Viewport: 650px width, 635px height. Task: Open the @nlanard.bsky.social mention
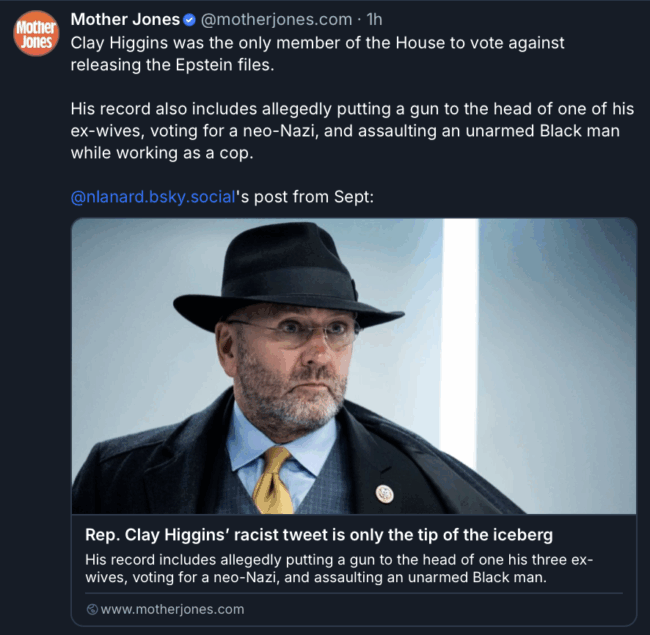[x=153, y=197]
